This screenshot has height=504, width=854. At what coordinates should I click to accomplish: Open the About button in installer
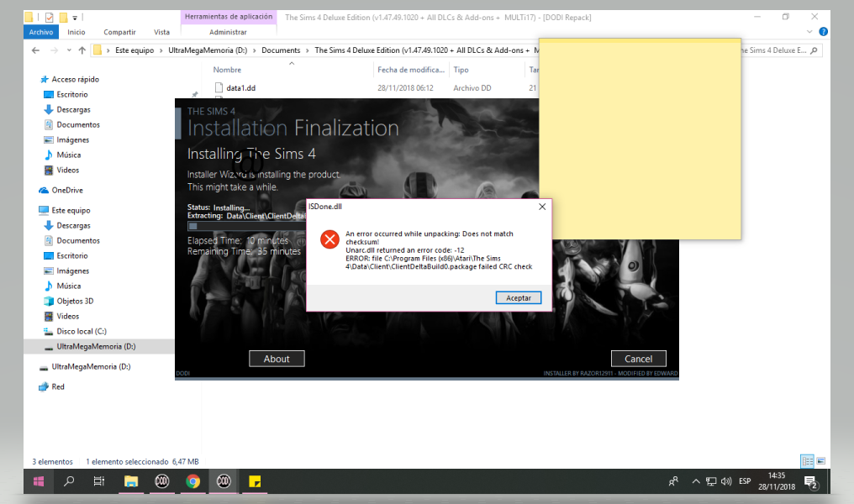coord(277,359)
